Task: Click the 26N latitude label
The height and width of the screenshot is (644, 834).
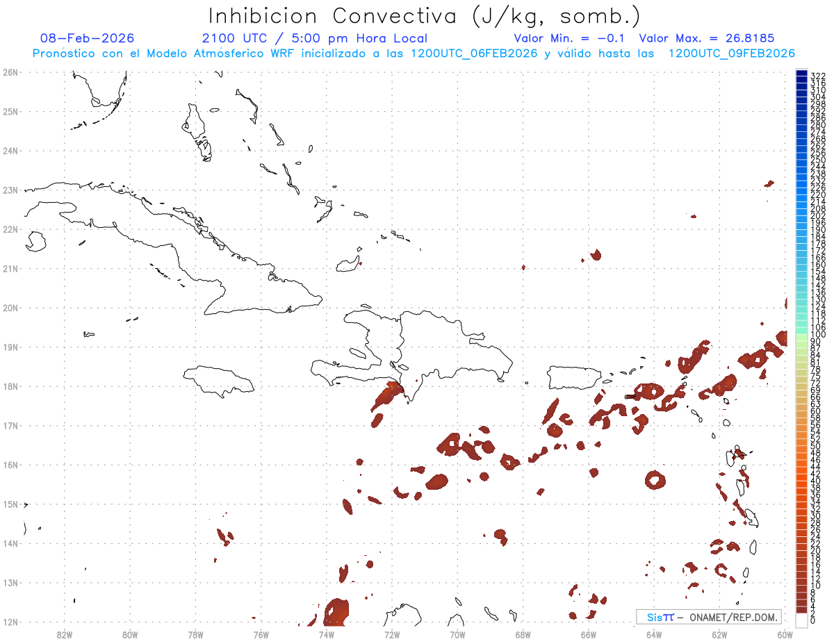Action: tap(10, 72)
